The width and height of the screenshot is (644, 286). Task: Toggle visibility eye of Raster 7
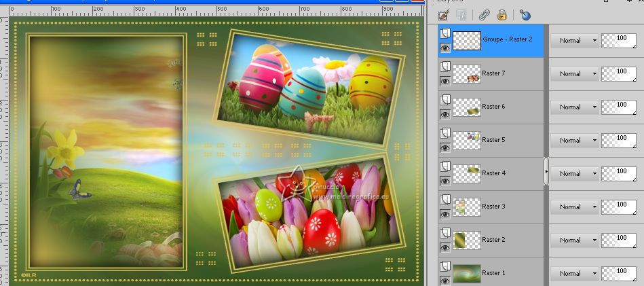tap(445, 82)
